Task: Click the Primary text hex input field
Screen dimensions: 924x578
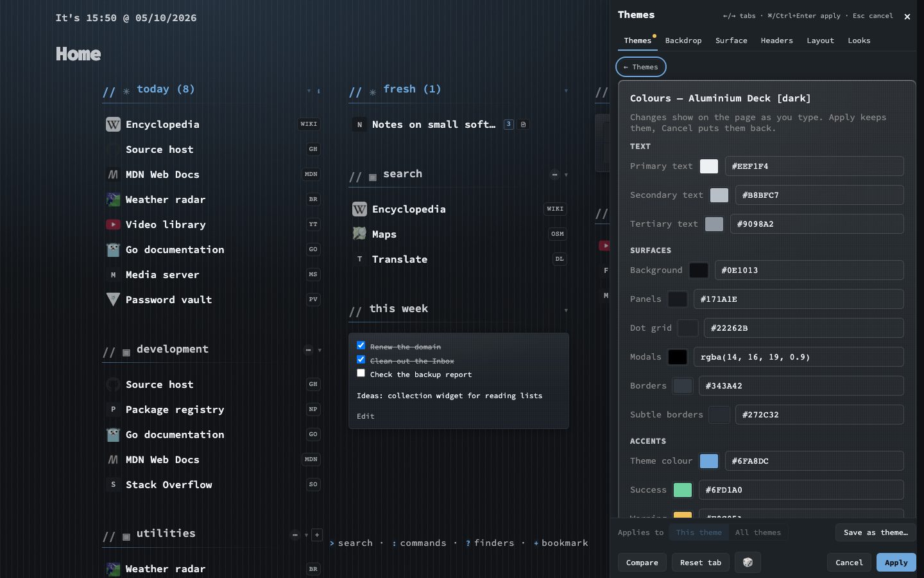Action: tap(814, 166)
